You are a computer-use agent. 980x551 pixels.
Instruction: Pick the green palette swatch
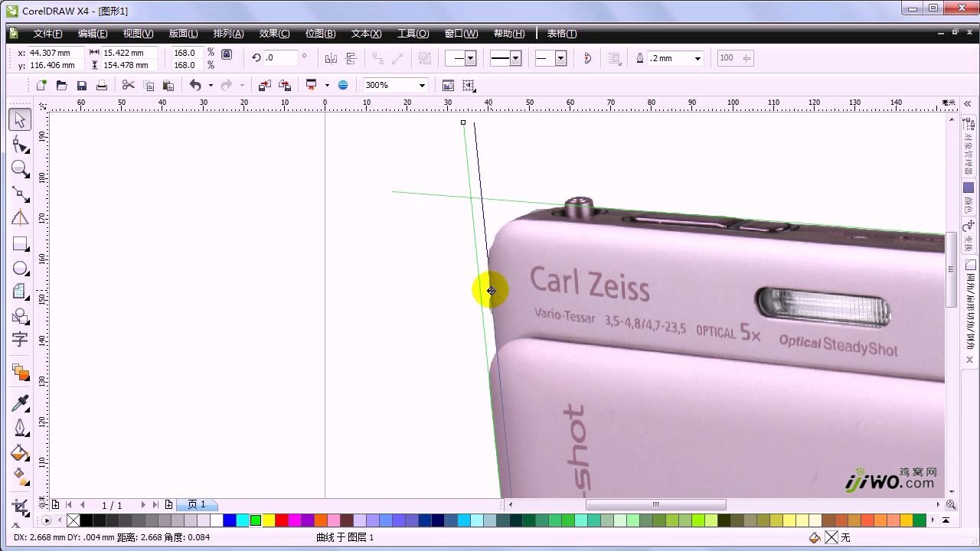tap(256, 520)
